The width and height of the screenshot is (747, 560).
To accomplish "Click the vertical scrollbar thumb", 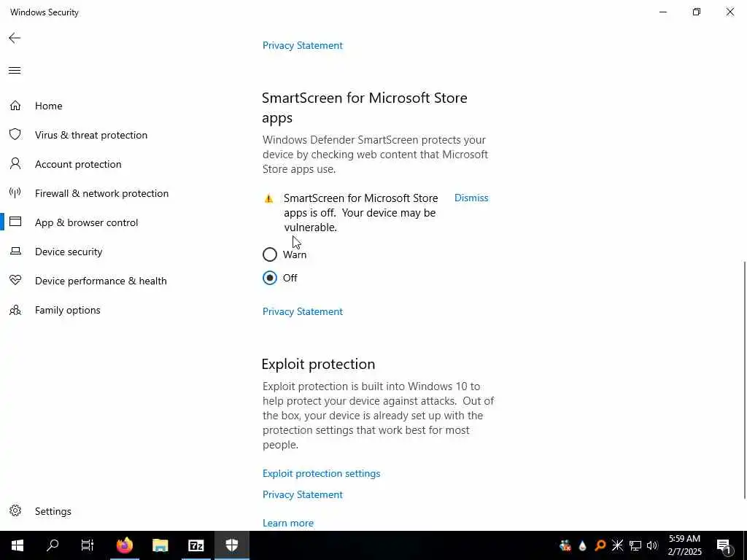I will 743,378.
